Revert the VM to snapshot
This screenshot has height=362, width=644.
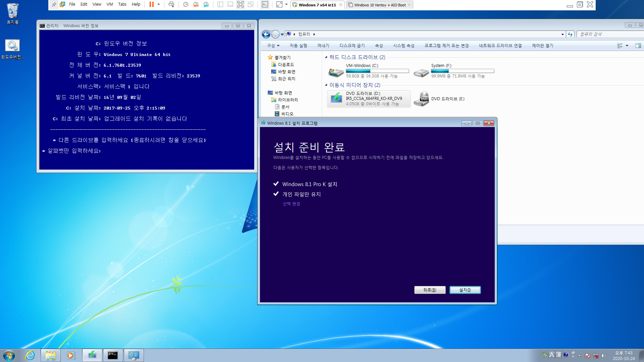[196, 4]
